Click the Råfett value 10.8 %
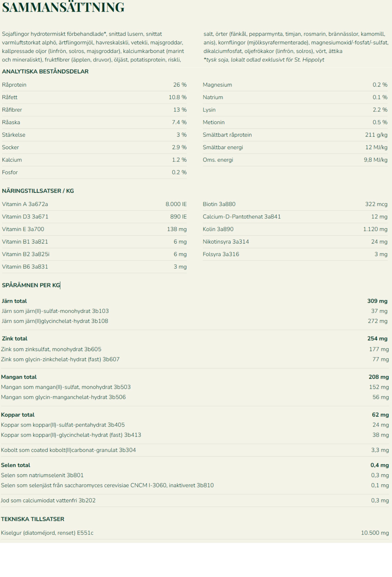The image size is (392, 577). coord(177,97)
